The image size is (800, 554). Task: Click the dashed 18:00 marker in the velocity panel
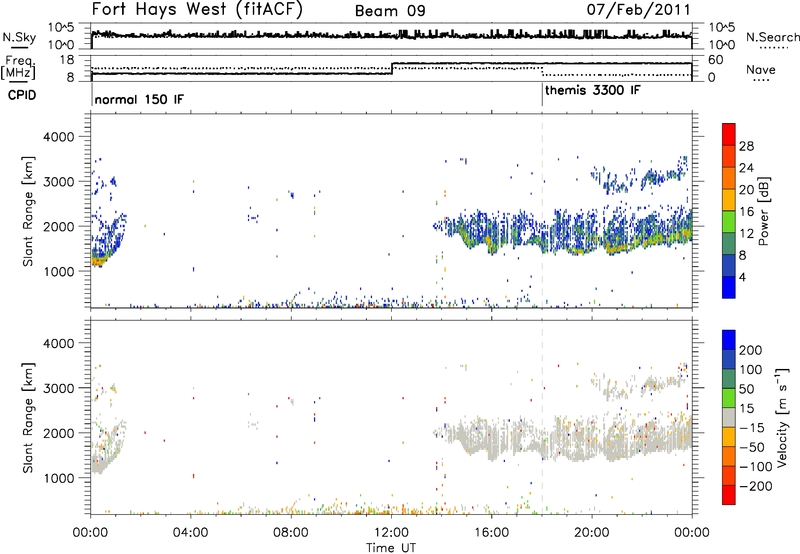[x=542, y=416]
